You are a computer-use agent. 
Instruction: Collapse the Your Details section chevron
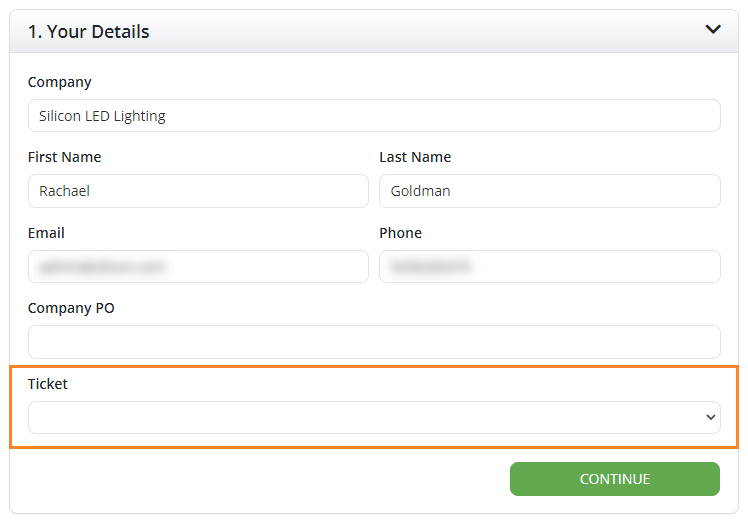713,30
